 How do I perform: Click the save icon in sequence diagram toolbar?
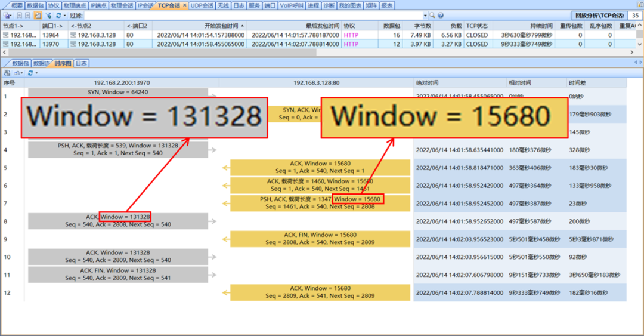[x=7, y=73]
